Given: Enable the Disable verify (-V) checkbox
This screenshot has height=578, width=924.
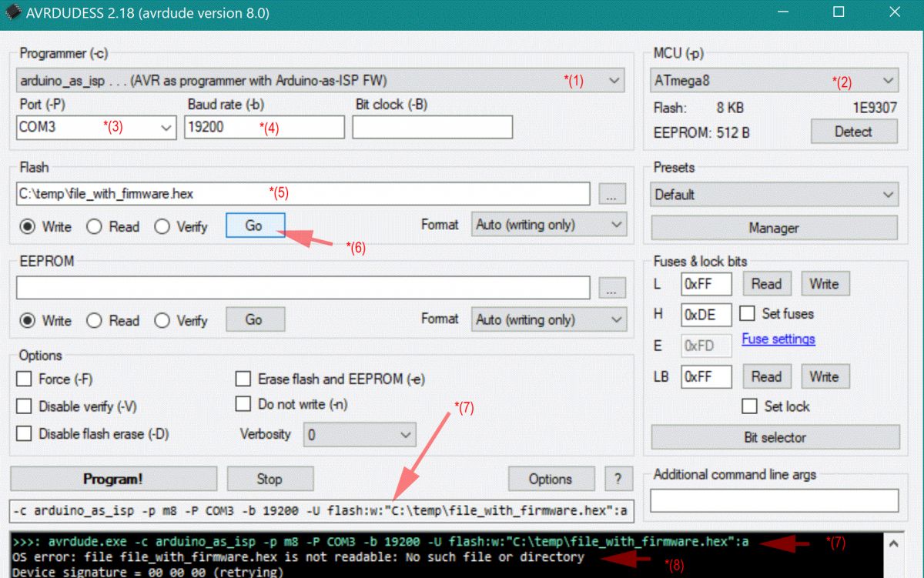Looking at the screenshot, I should pos(25,406).
